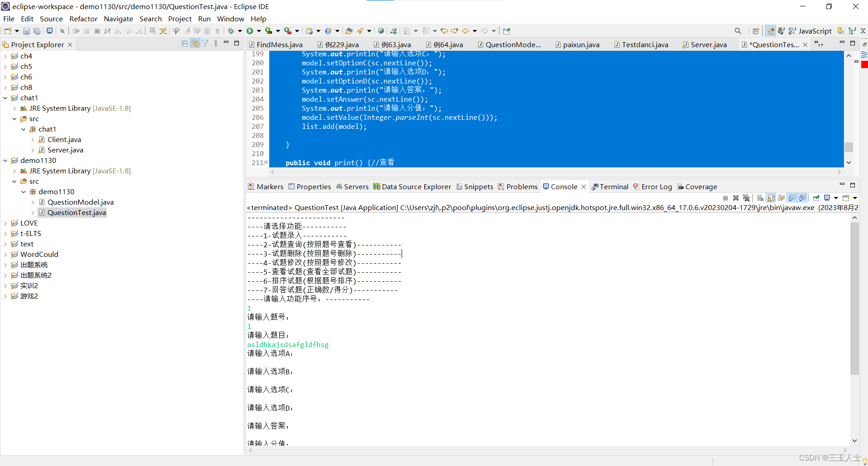Expand JRE System Library under demo1130

tap(15, 171)
